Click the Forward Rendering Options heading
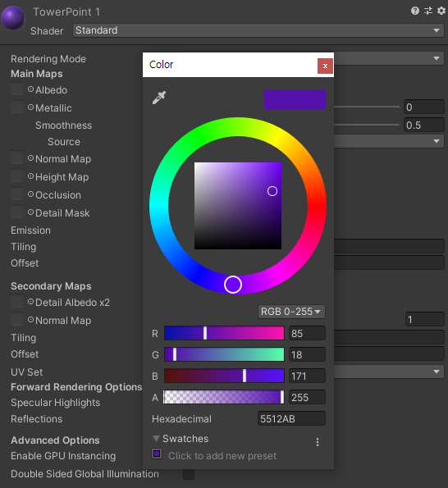Image resolution: width=448 pixels, height=488 pixels. coord(76,387)
